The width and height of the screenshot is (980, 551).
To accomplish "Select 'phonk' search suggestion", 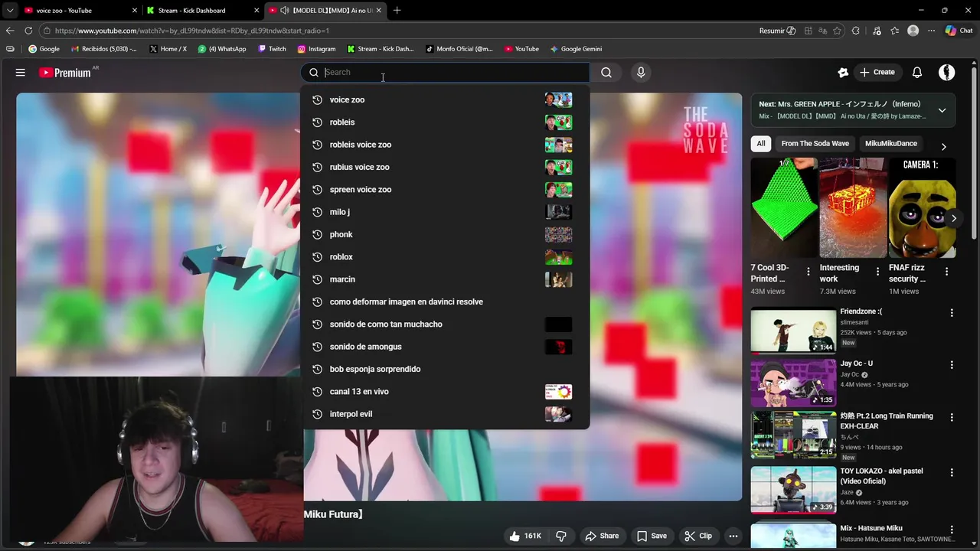I will (x=445, y=234).
